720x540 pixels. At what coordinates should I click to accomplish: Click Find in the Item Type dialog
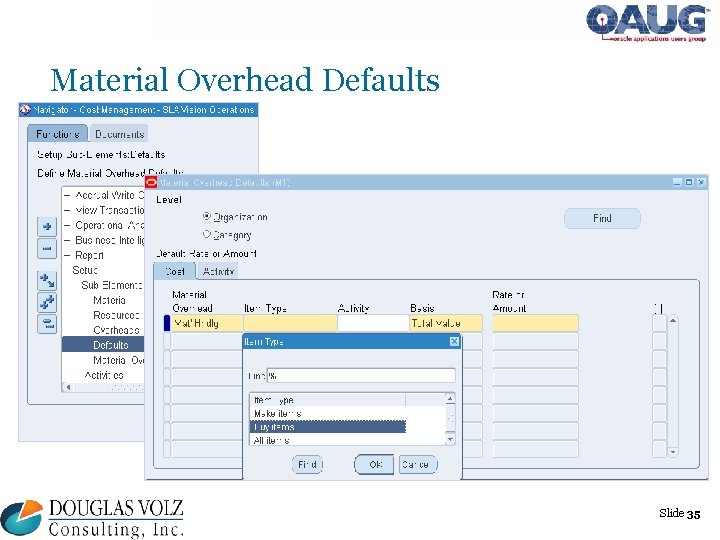point(307,464)
